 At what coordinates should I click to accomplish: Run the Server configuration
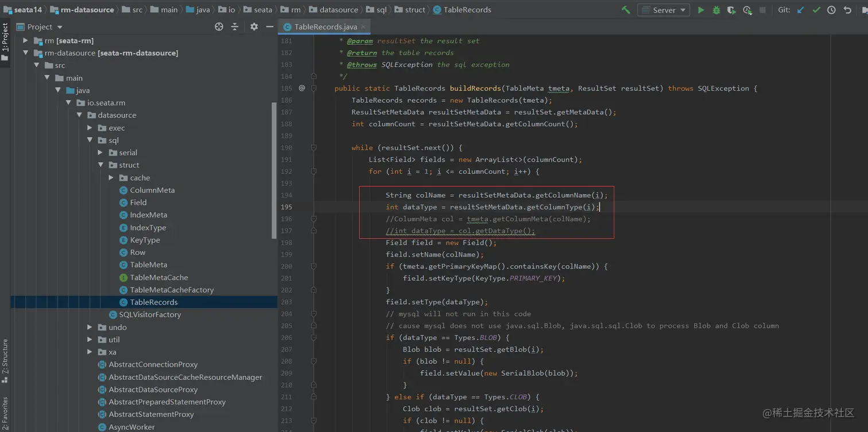click(700, 10)
